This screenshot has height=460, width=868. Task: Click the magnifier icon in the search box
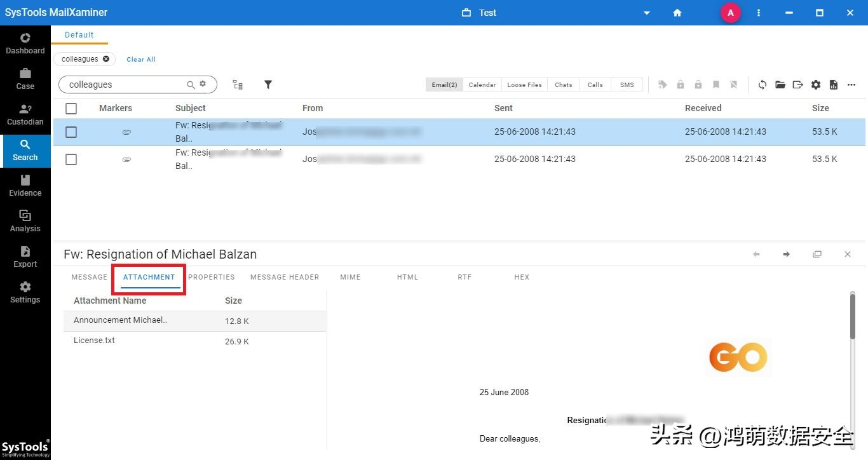point(191,85)
